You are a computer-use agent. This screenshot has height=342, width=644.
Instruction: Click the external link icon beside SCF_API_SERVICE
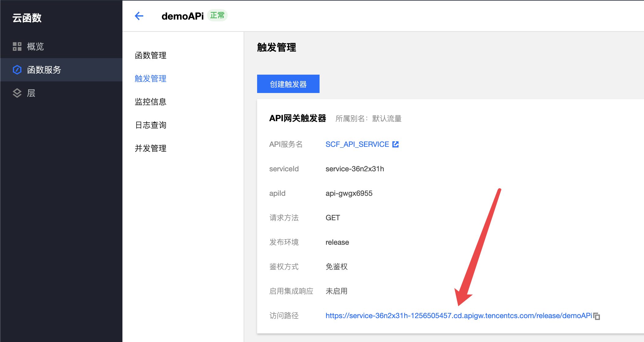coord(395,144)
